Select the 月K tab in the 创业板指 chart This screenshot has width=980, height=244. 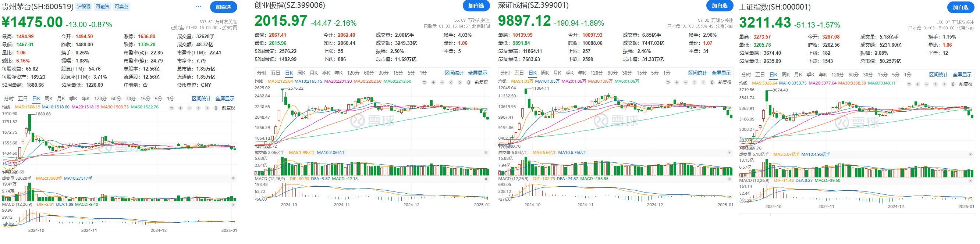tap(314, 73)
